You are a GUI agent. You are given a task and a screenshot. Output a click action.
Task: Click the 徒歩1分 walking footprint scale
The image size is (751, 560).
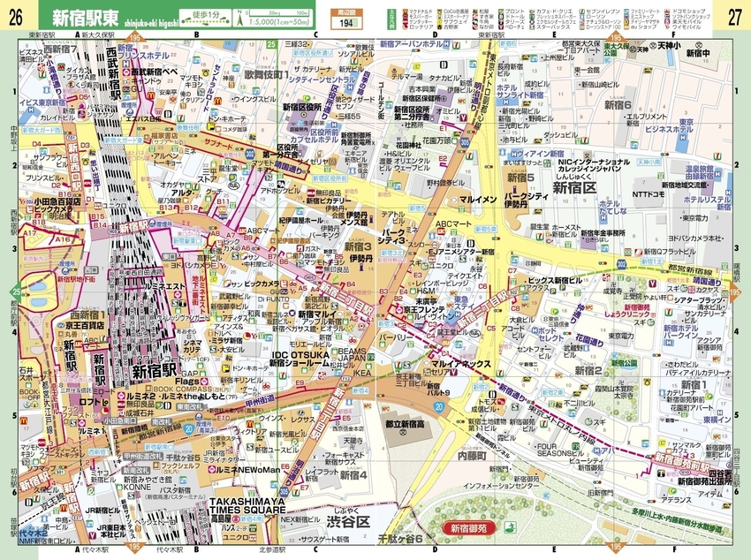[x=205, y=19]
